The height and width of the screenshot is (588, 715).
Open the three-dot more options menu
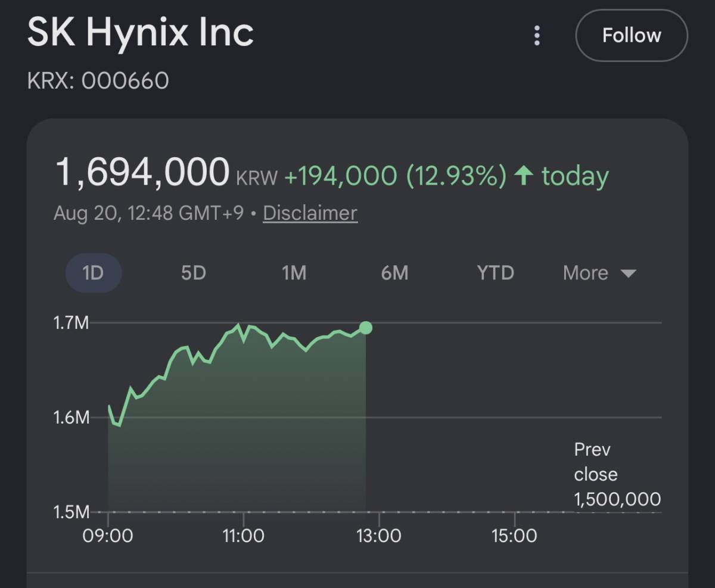pyautogui.click(x=537, y=36)
